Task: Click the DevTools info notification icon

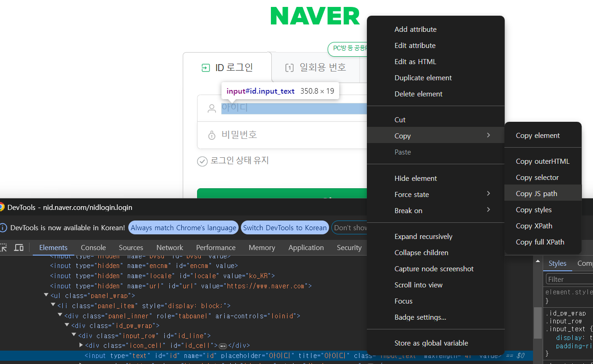Action: (x=3, y=227)
